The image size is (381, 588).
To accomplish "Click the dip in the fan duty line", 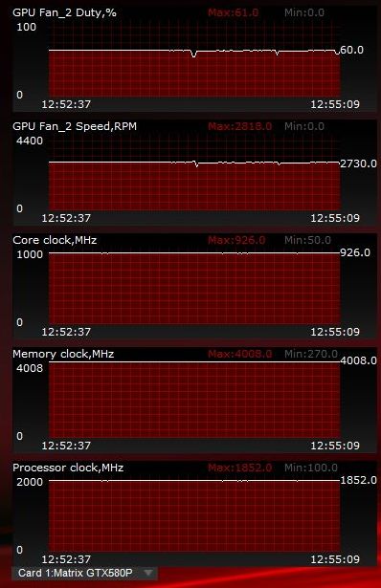I will coord(193,54).
